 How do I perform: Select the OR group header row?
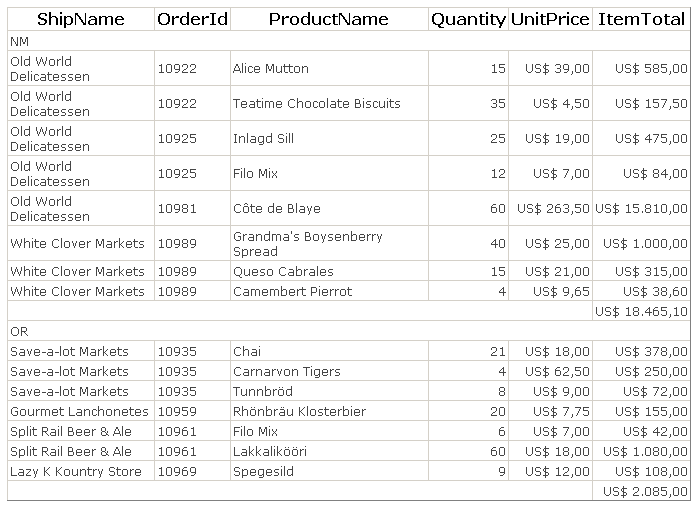[349, 331]
